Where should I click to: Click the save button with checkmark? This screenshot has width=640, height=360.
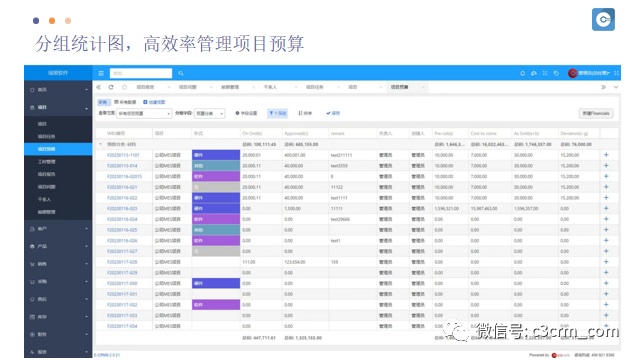333,113
